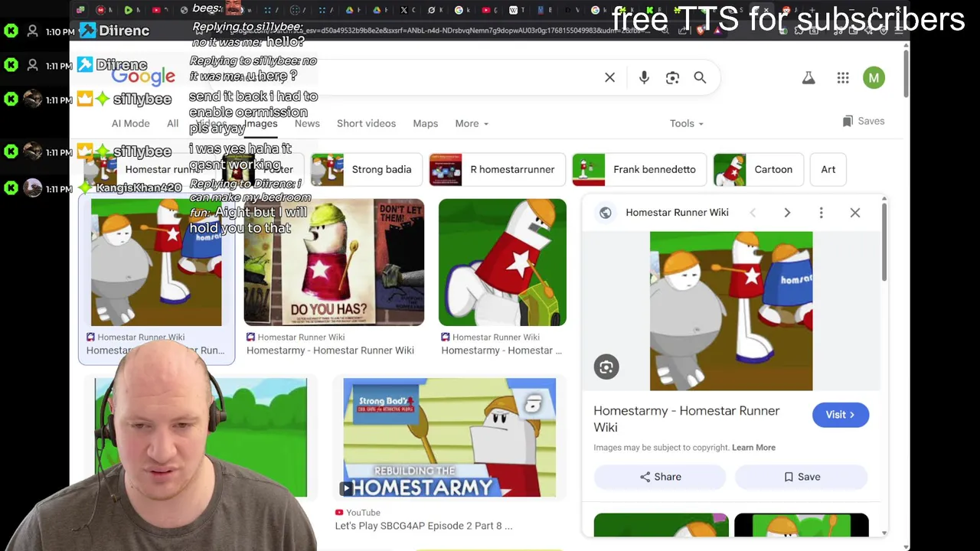Open the Google account avatar M
This screenshot has width=980, height=551.
[874, 77]
